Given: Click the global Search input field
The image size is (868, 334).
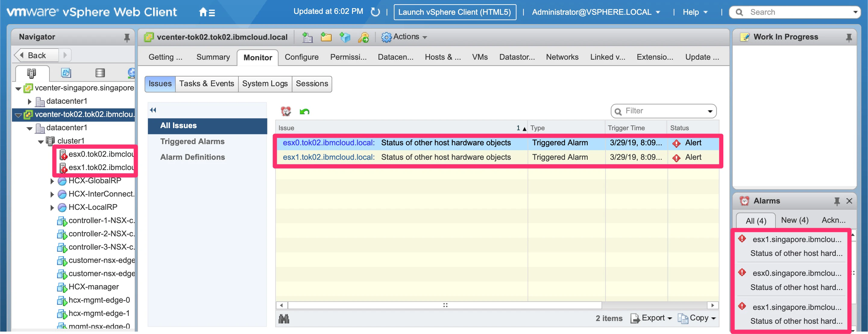Looking at the screenshot, I should [x=794, y=12].
